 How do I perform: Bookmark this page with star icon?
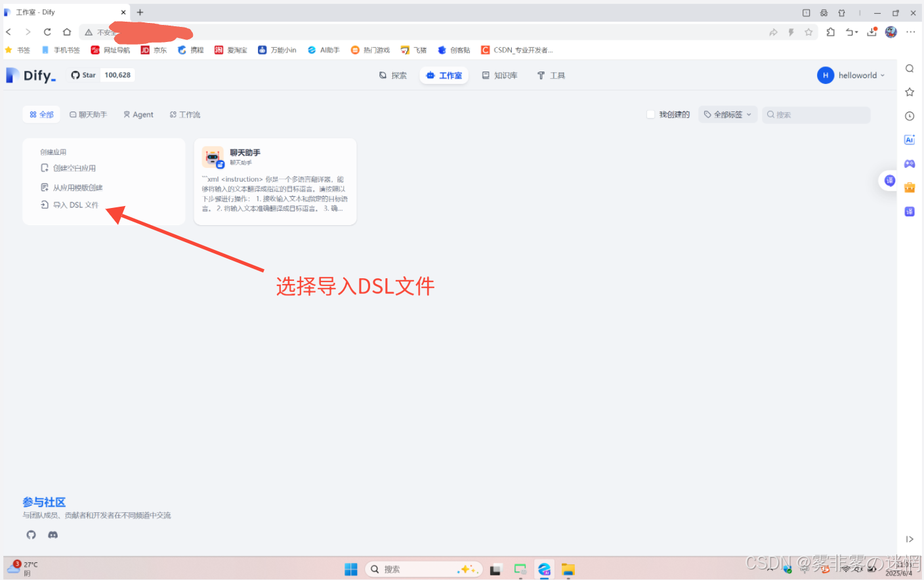808,32
